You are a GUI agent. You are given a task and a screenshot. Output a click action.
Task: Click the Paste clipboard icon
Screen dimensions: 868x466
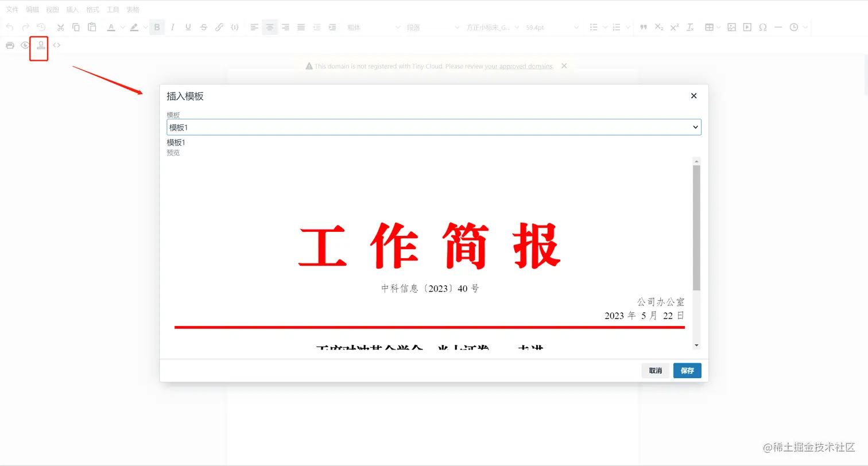click(92, 27)
